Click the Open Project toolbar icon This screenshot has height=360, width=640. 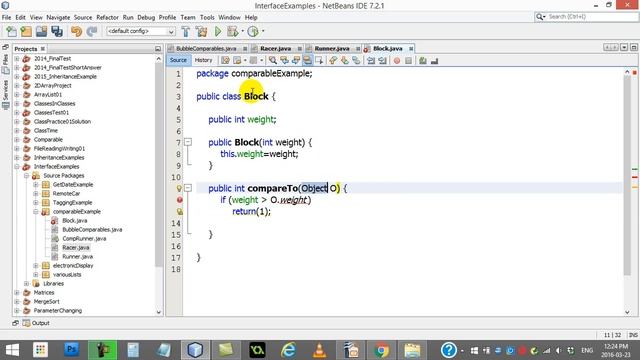(41, 31)
